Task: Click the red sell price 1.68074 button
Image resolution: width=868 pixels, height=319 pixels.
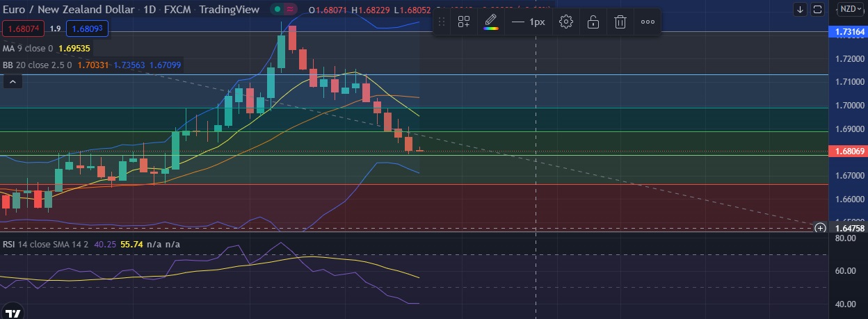Action: pos(24,30)
